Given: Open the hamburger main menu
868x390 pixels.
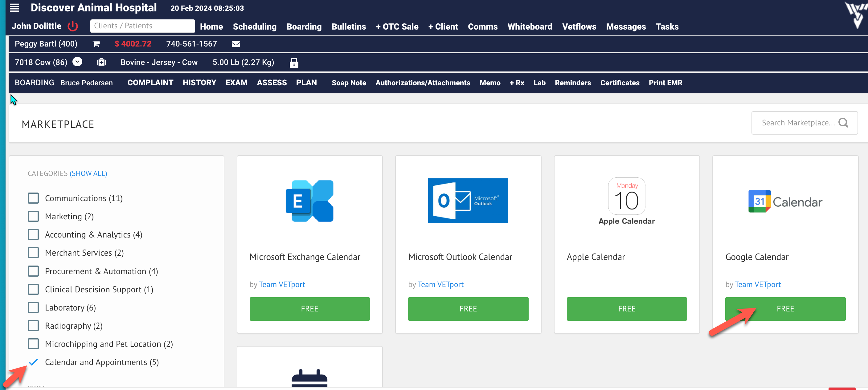Looking at the screenshot, I should pos(14,8).
